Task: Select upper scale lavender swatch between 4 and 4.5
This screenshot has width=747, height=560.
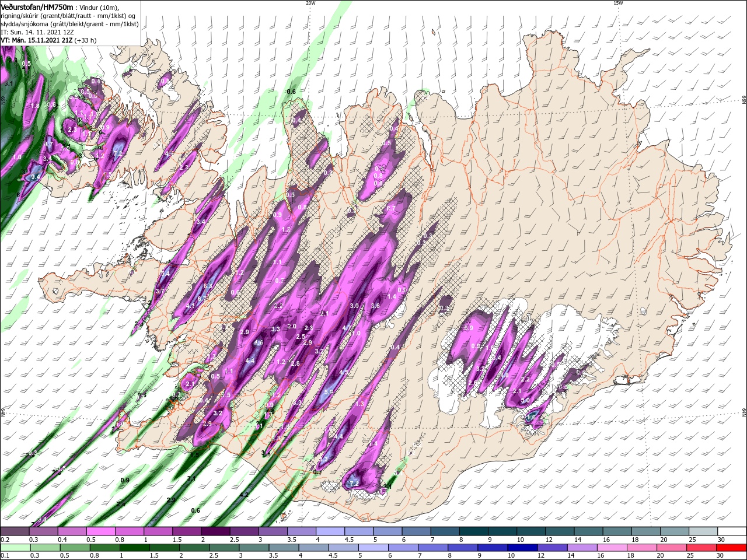Action: click(x=330, y=531)
